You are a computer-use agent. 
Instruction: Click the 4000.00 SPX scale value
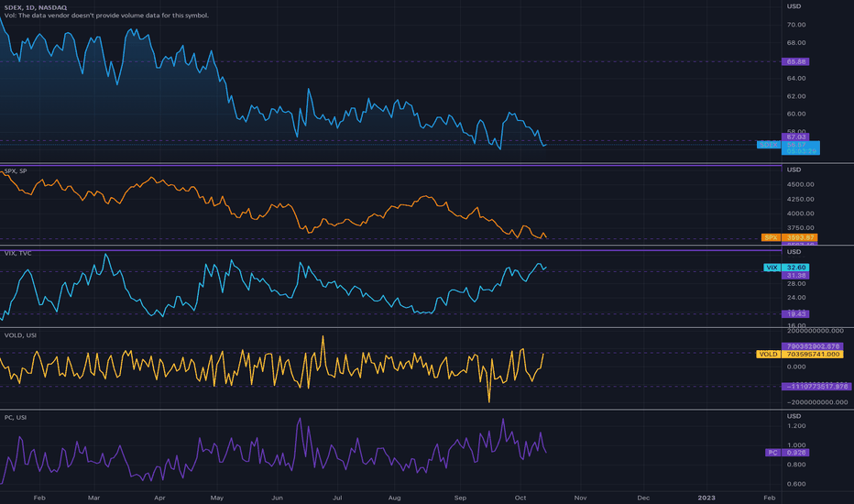800,214
